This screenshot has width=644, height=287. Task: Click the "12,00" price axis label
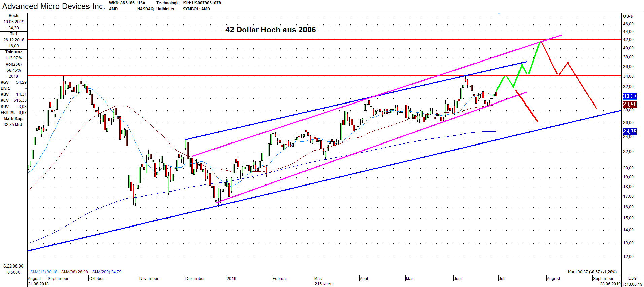pyautogui.click(x=628, y=257)
